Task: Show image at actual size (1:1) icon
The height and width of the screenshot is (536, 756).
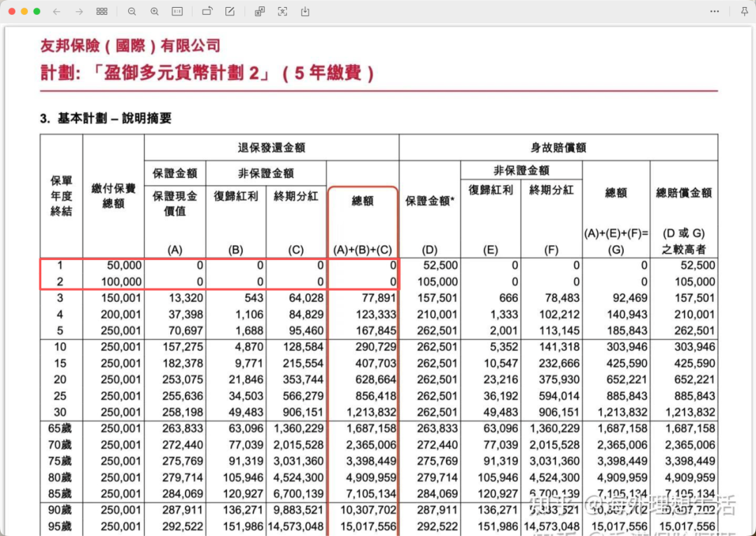Action: pos(177,12)
